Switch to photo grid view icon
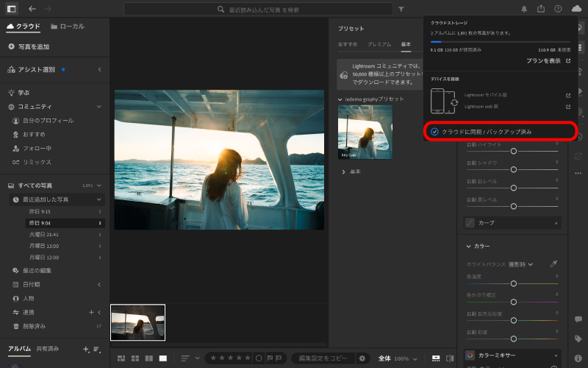The height and width of the screenshot is (368, 588). coord(121,358)
